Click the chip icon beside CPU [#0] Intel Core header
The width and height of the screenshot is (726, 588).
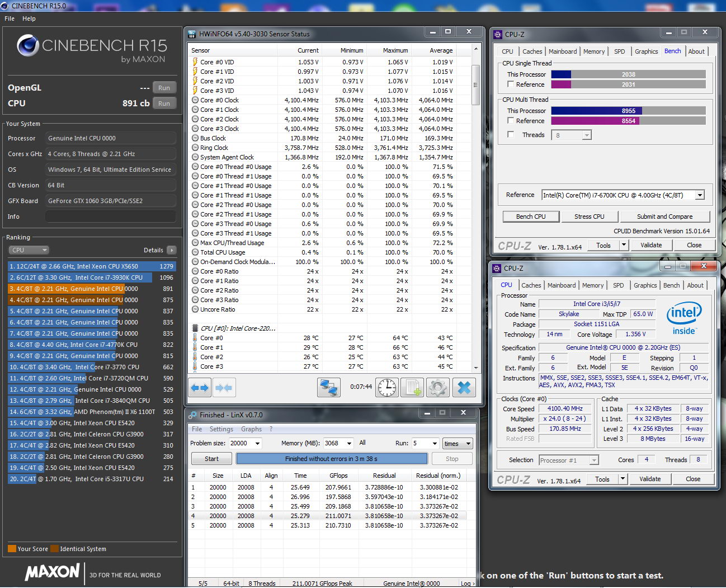point(195,328)
